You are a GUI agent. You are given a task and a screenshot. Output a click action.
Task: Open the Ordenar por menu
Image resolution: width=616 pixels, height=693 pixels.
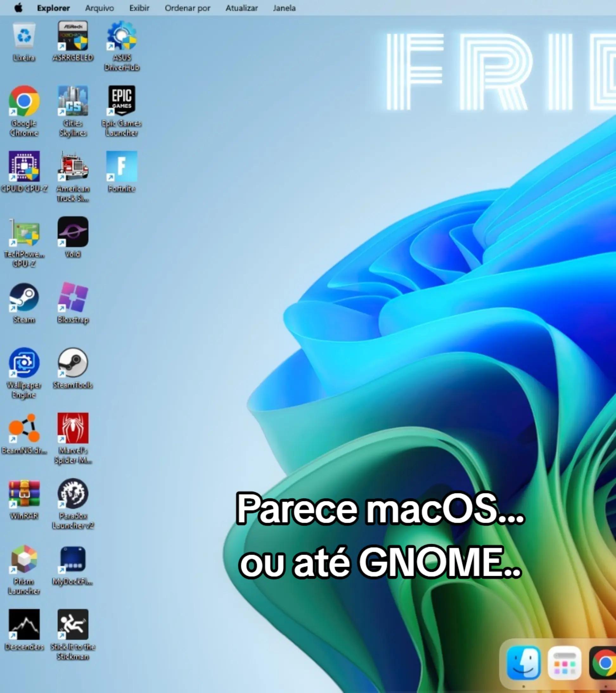(187, 8)
